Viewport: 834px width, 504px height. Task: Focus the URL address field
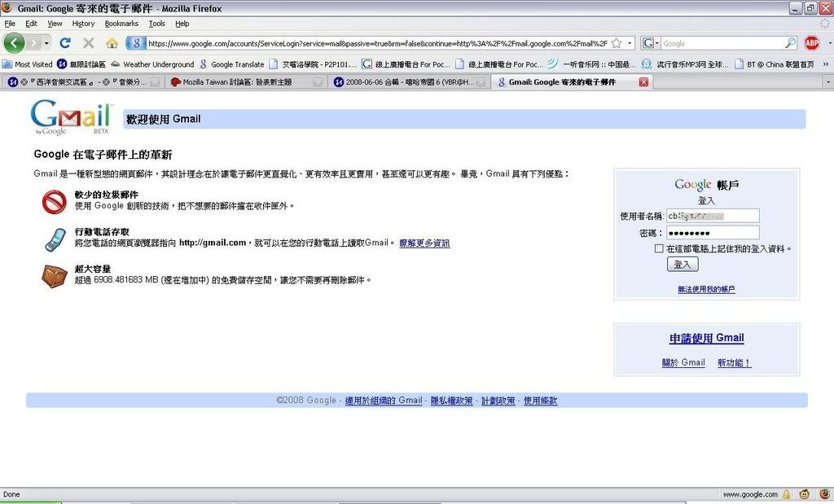(377, 44)
